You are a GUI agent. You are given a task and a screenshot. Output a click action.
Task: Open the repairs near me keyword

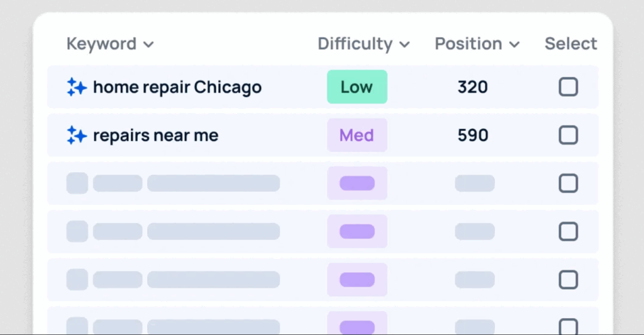coord(156,136)
